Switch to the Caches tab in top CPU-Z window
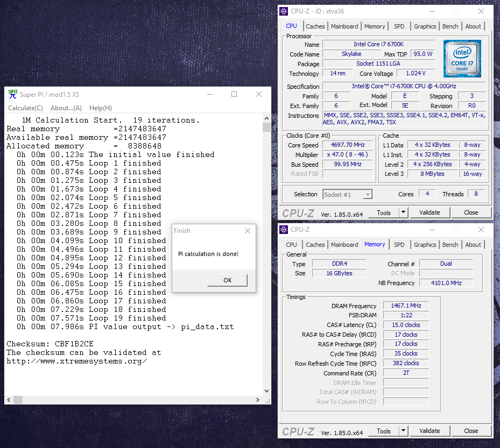500x448 pixels. click(x=315, y=26)
